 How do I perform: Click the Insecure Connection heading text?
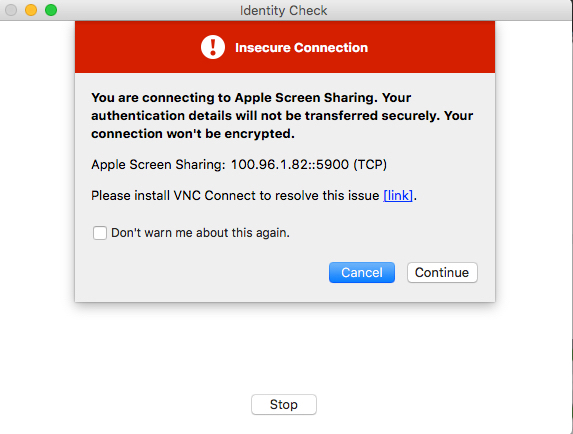(301, 47)
